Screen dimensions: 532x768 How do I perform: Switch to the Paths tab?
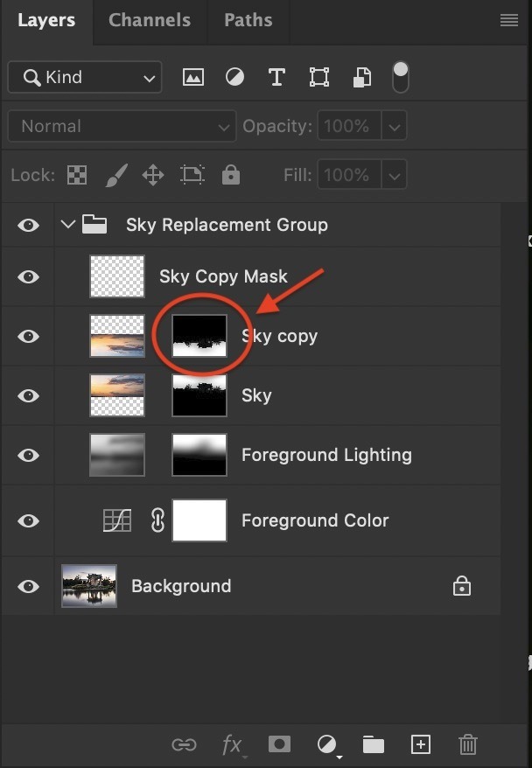pyautogui.click(x=248, y=20)
